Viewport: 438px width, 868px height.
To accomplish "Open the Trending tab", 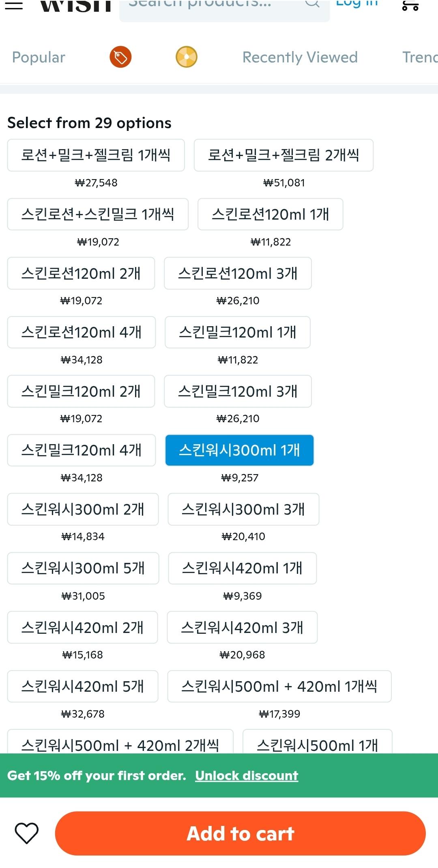I will (x=420, y=58).
